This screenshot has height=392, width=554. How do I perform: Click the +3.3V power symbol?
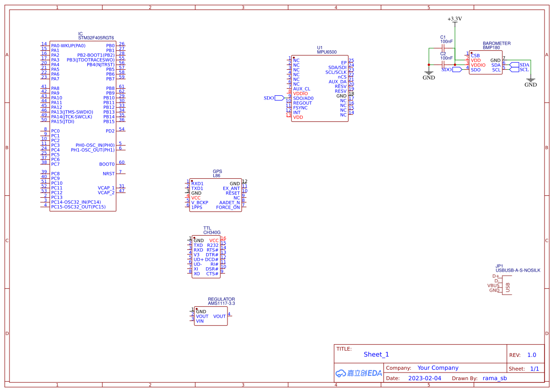click(455, 20)
